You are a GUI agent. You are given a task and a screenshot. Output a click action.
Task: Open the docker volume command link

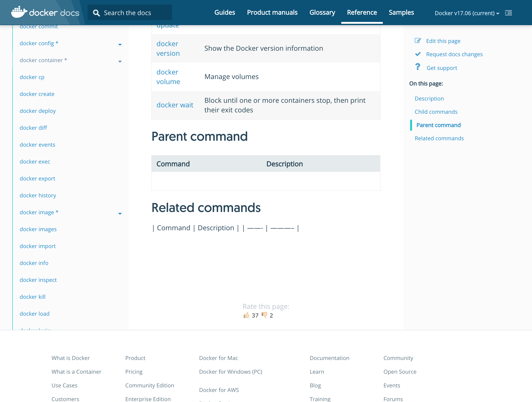click(168, 77)
